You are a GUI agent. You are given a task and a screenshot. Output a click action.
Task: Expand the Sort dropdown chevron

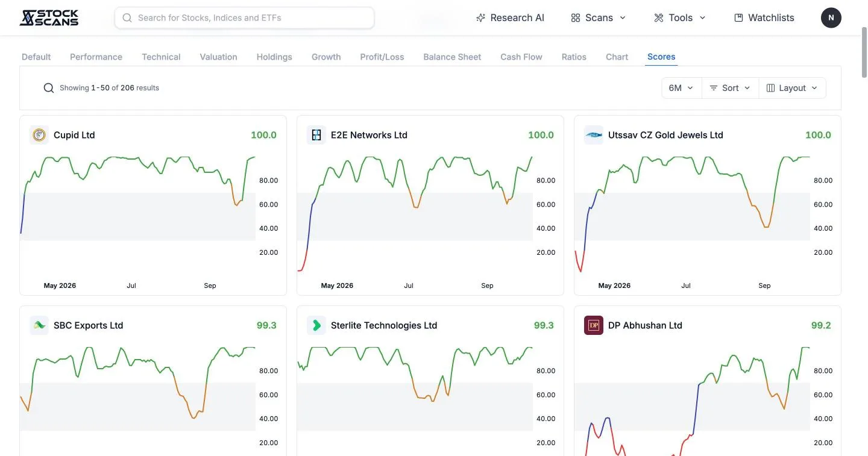(747, 88)
